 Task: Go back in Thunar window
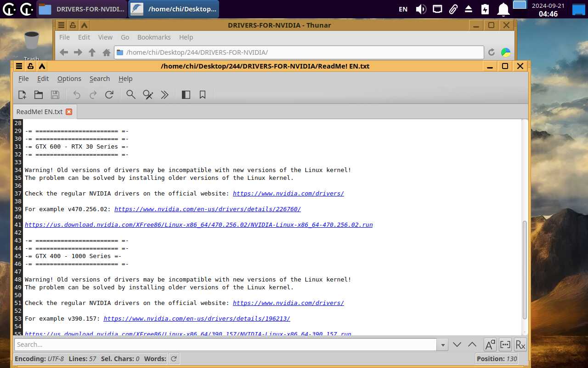[64, 52]
